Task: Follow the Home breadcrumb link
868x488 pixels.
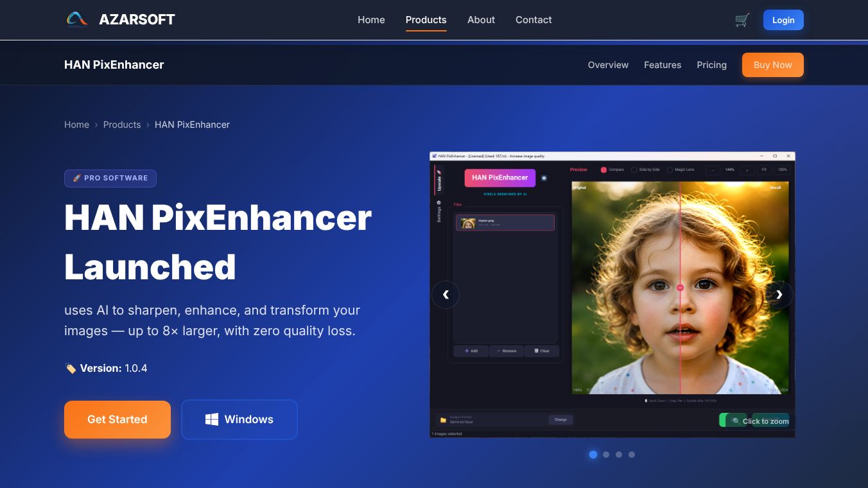Action: 76,125
